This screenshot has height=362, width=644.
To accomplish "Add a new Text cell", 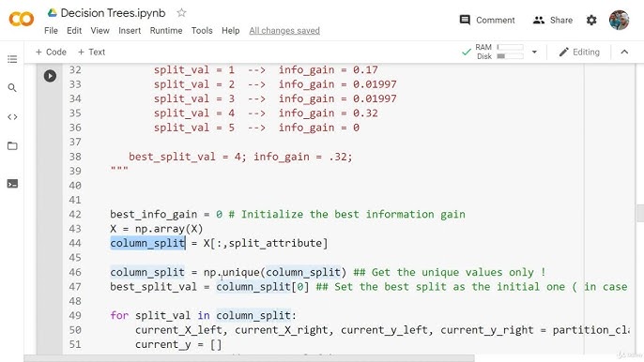I will pos(91,53).
